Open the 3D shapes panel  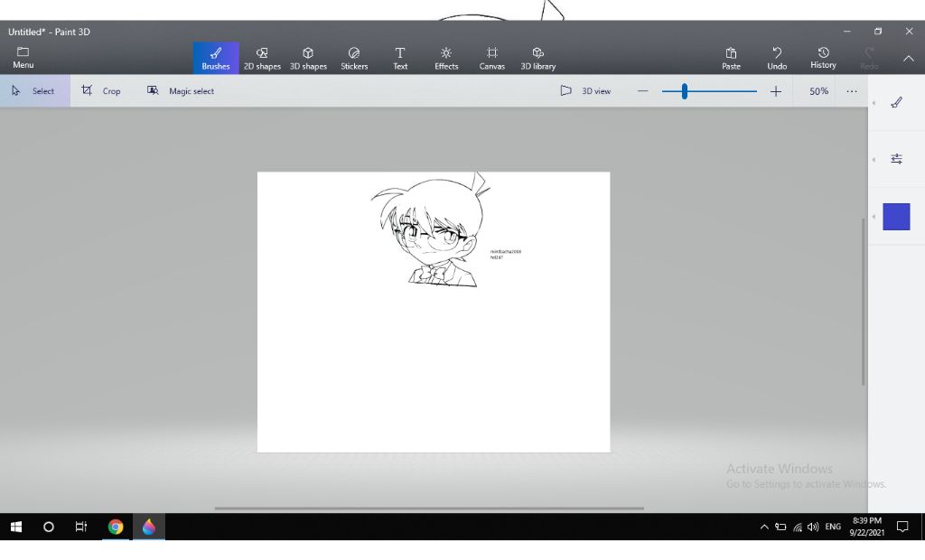[x=308, y=58]
